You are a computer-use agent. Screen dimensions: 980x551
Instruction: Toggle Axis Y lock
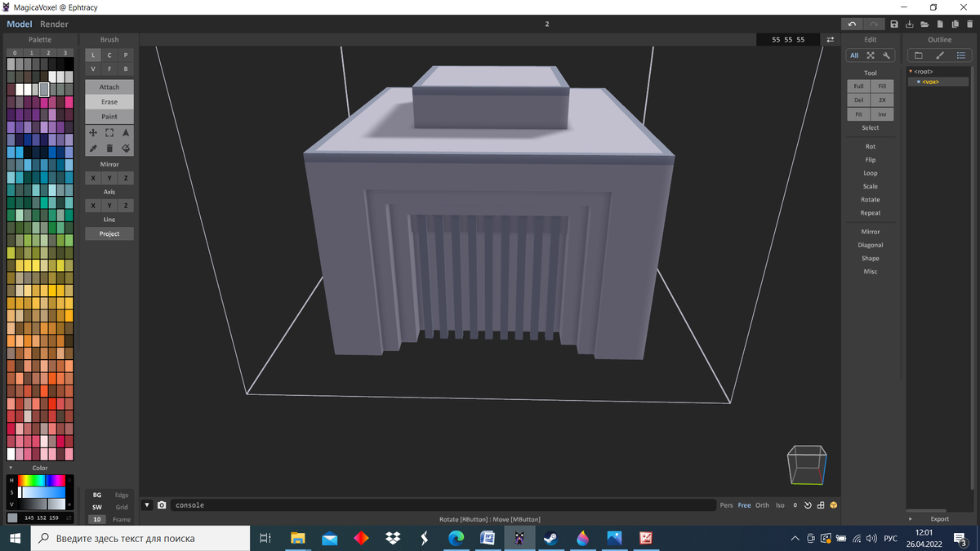click(x=109, y=206)
